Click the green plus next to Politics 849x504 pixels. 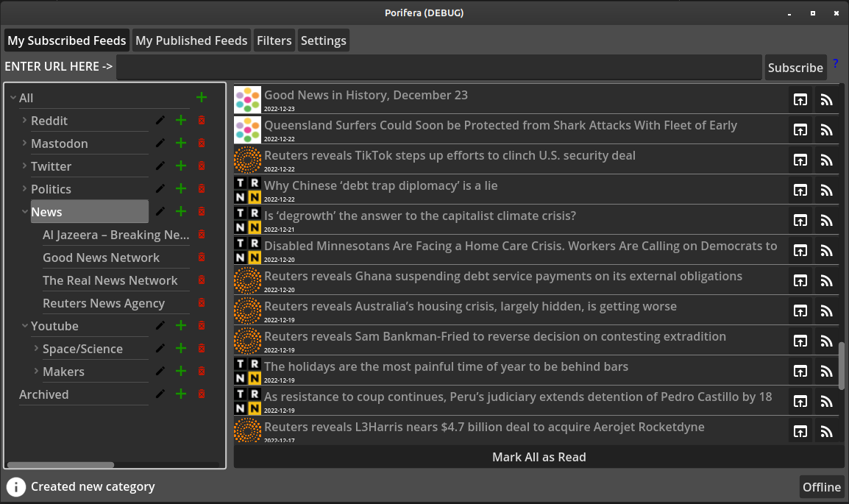click(x=181, y=188)
